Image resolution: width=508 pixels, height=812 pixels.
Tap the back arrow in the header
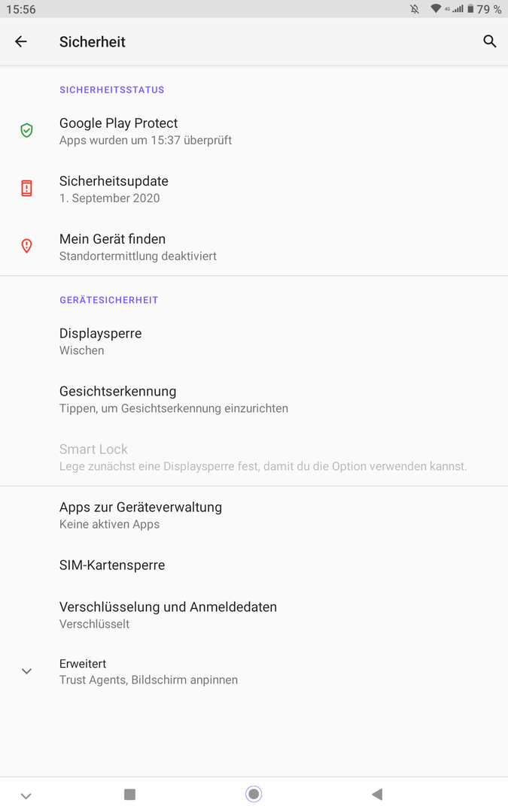pos(21,42)
